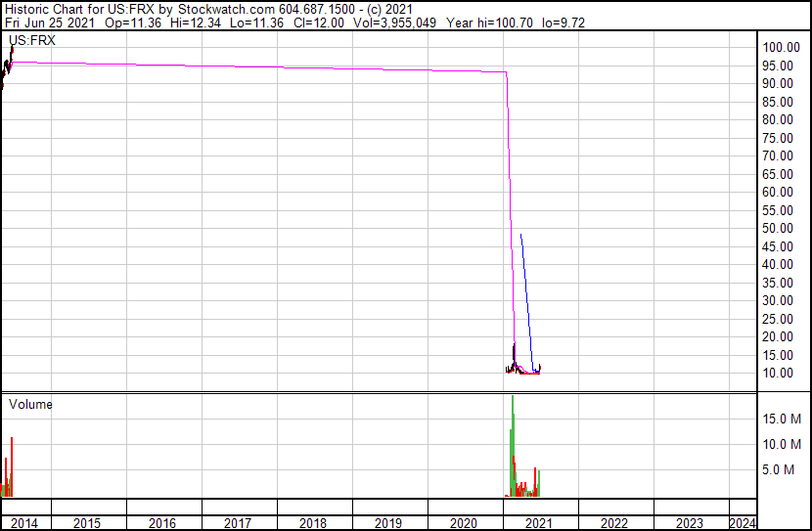Select the 2024 year label on axis
The width and height of the screenshot is (812, 531).
tap(743, 523)
